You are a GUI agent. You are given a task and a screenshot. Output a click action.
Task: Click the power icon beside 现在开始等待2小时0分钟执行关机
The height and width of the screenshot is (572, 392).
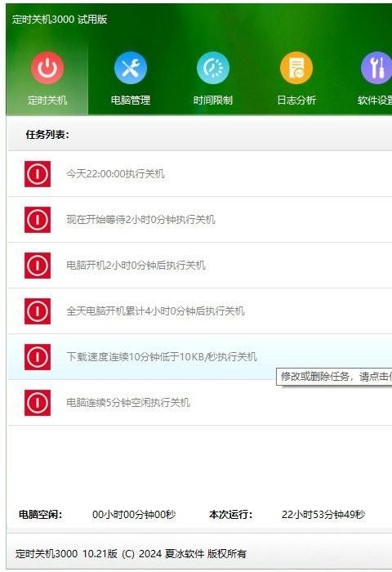pyautogui.click(x=38, y=220)
